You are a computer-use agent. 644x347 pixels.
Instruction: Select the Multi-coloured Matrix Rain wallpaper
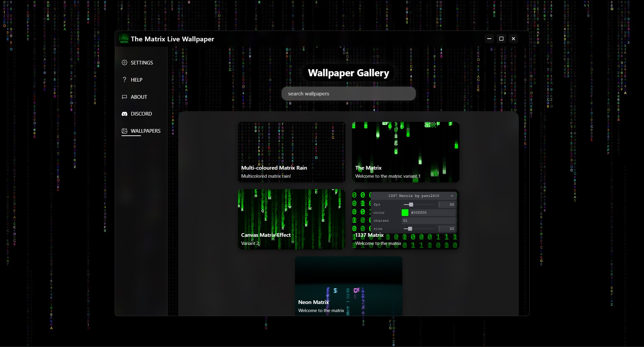[291, 152]
